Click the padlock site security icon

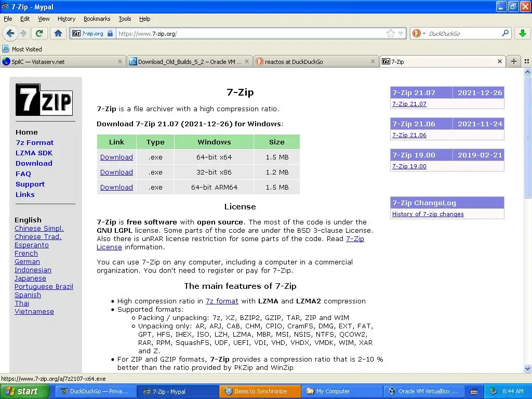point(110,34)
